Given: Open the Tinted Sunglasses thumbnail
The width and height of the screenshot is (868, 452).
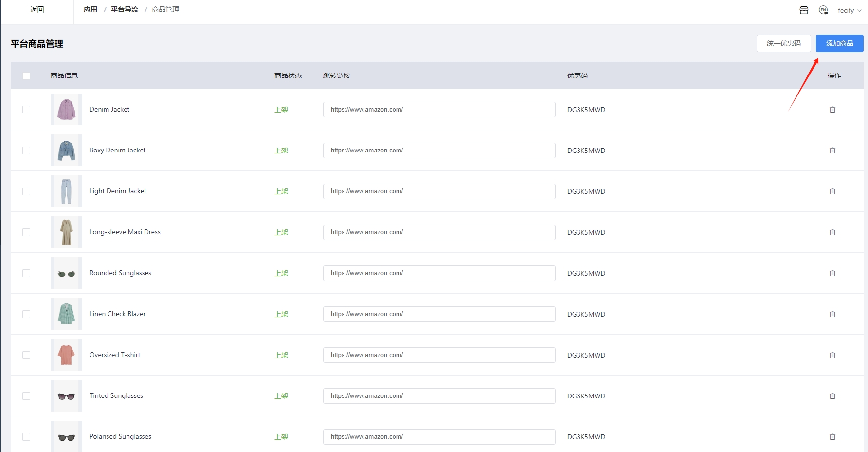Looking at the screenshot, I should [66, 396].
